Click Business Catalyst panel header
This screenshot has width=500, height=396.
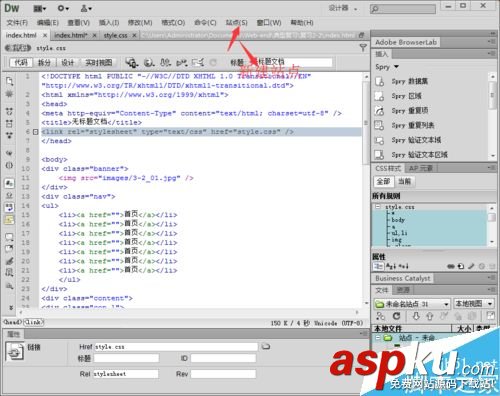click(403, 278)
